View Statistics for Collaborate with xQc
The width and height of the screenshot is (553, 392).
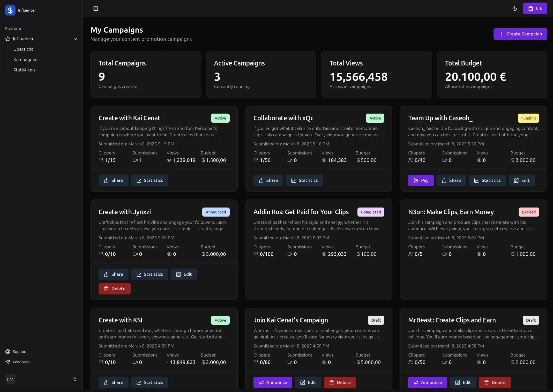click(304, 180)
